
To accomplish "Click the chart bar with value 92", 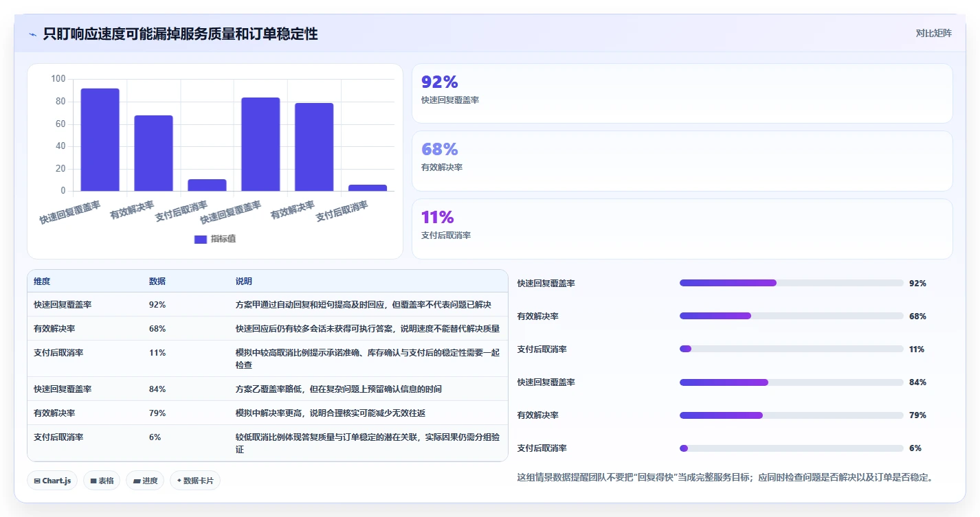I will point(100,140).
